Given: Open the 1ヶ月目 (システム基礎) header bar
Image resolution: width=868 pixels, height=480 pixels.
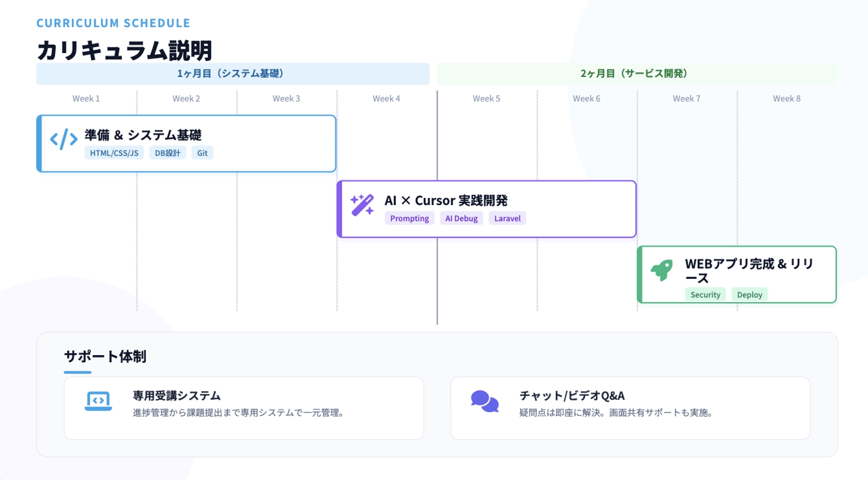Looking at the screenshot, I should [232, 74].
